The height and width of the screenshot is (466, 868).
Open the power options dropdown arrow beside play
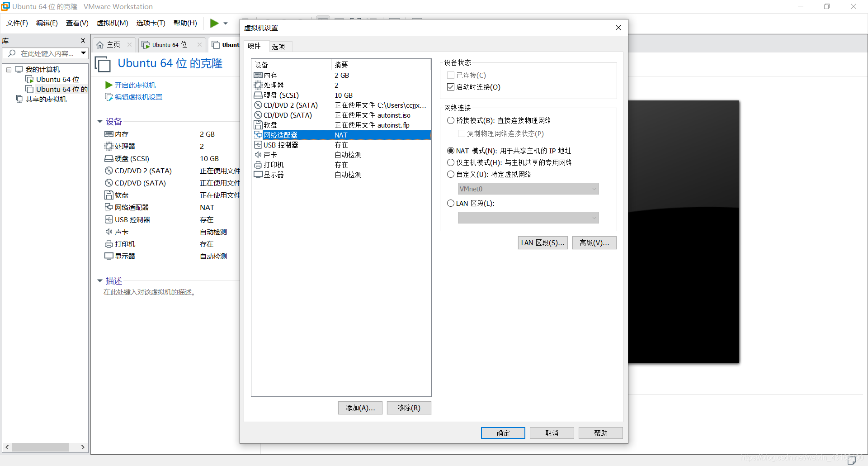click(x=226, y=24)
